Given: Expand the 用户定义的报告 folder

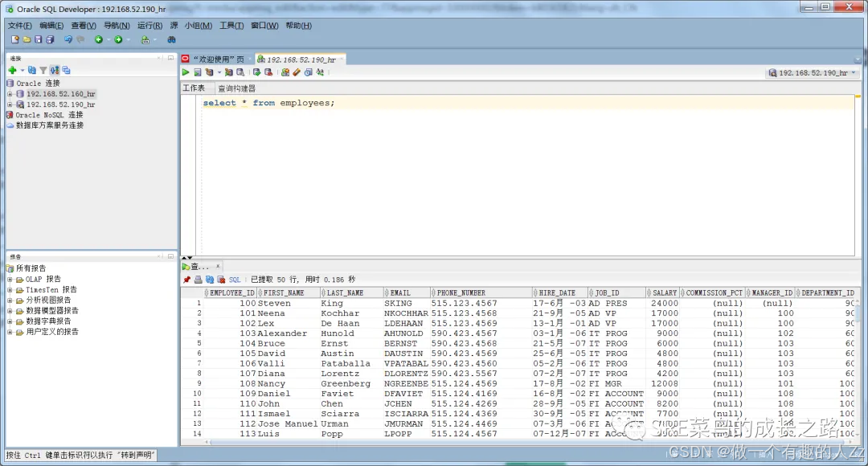Looking at the screenshot, I should [10, 332].
